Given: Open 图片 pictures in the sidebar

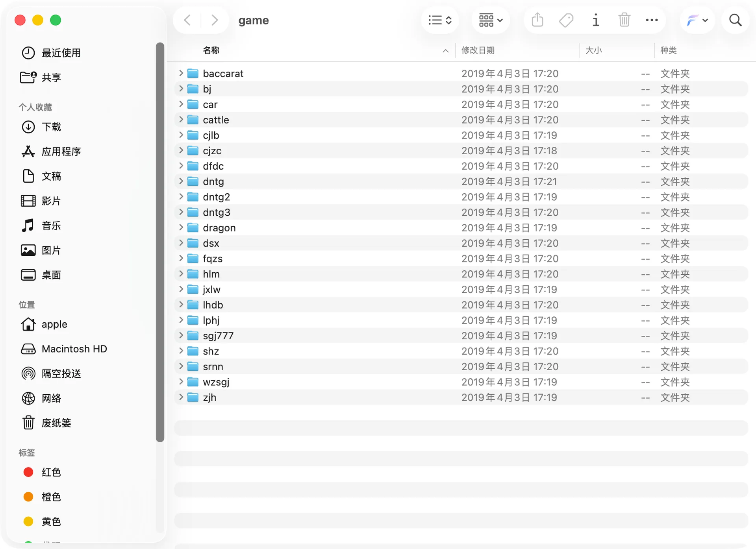Looking at the screenshot, I should click(41, 250).
